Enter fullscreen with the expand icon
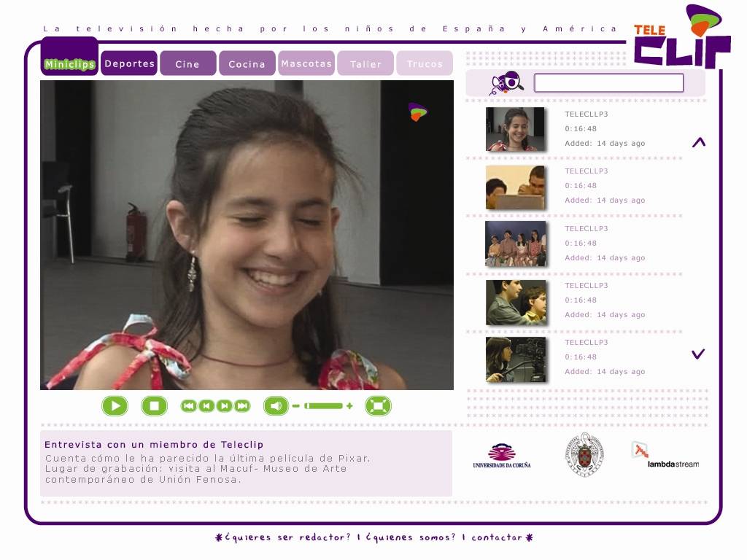 tap(379, 406)
